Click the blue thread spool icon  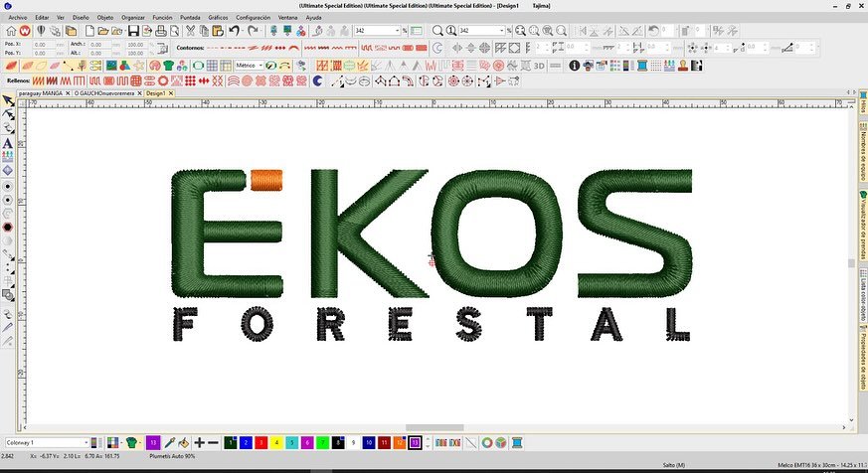coord(642,66)
